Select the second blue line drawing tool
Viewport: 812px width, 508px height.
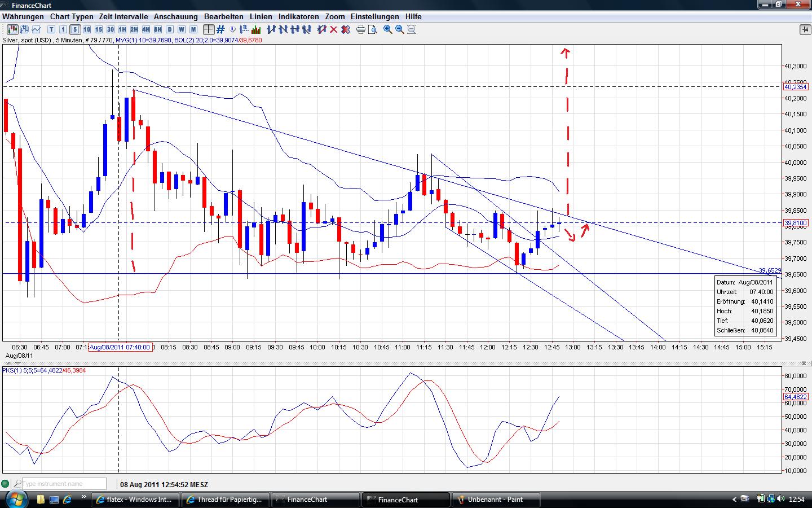283,29
